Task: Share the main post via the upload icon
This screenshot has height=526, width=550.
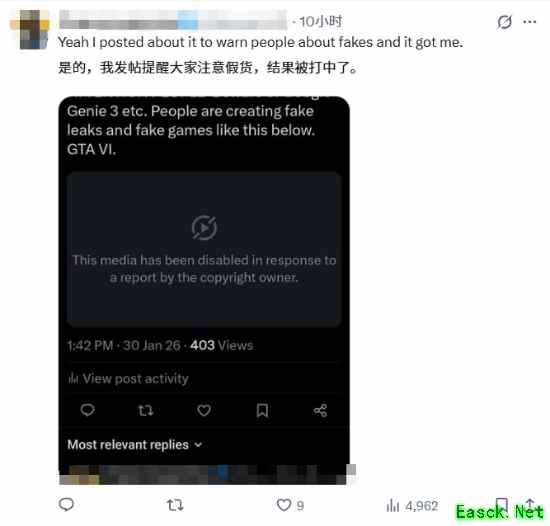Action: (x=530, y=505)
